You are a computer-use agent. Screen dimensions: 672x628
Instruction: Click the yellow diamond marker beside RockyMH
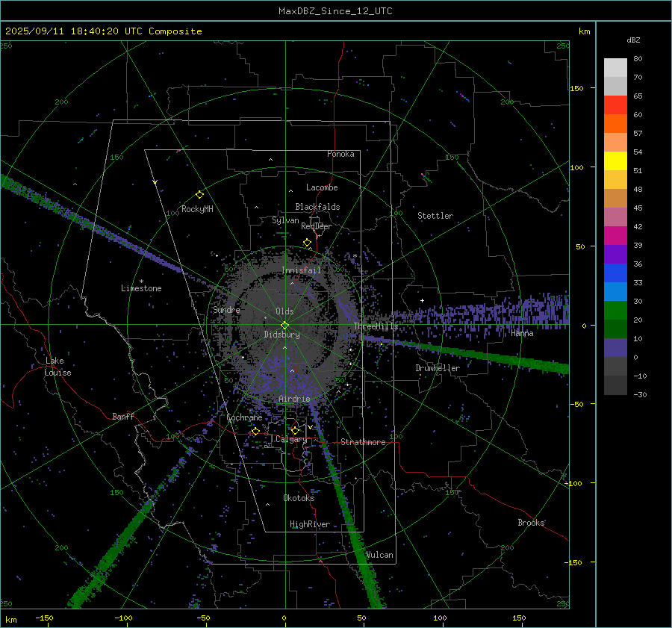(x=199, y=195)
